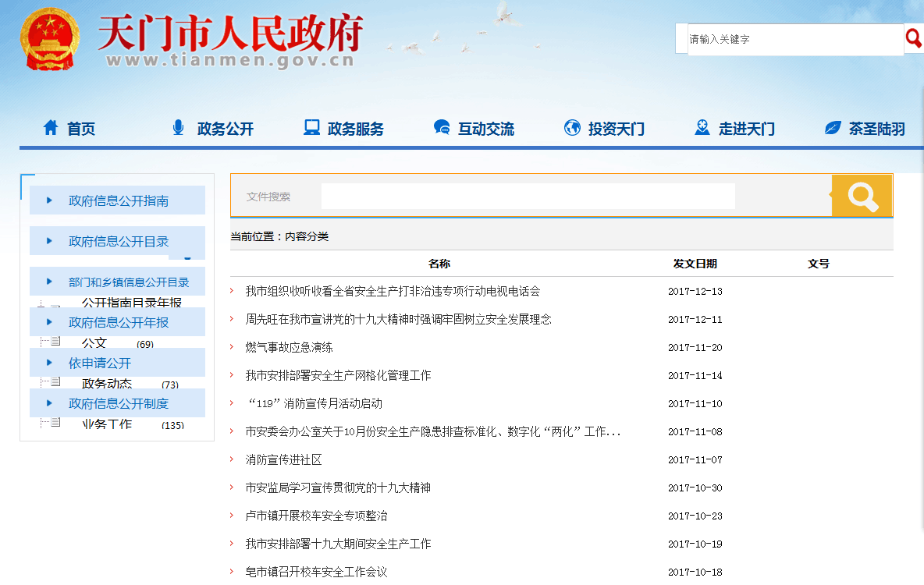Click the home icon beside 首页

click(x=51, y=128)
